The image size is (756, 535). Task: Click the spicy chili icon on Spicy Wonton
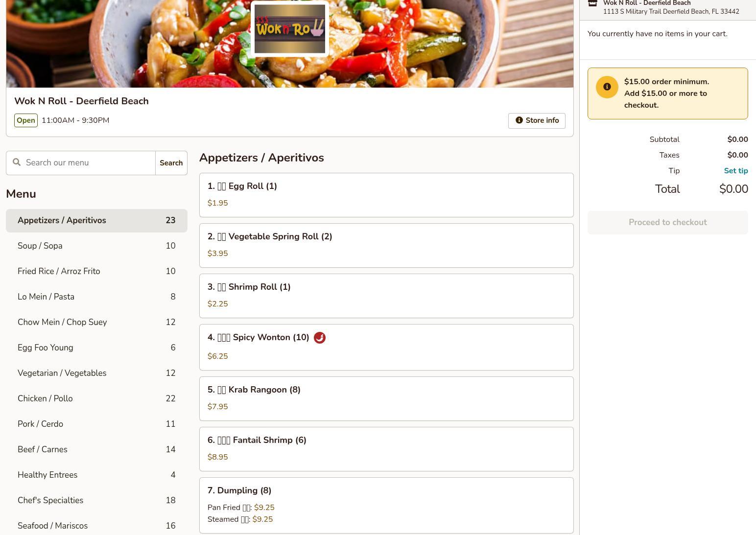click(x=320, y=338)
